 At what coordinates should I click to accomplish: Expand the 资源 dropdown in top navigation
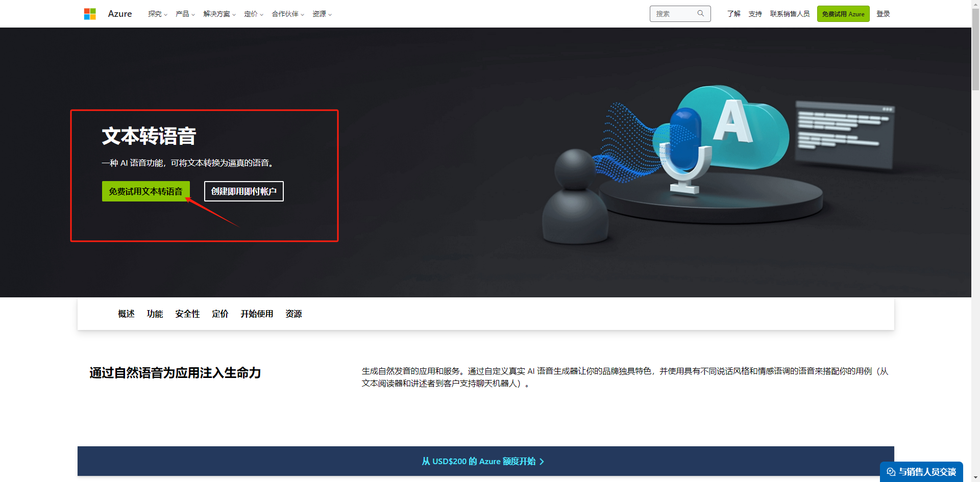tap(322, 14)
